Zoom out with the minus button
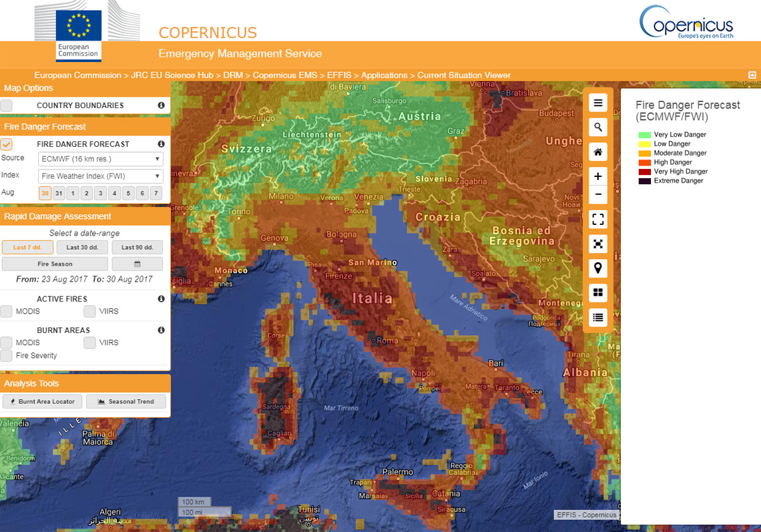 click(598, 194)
